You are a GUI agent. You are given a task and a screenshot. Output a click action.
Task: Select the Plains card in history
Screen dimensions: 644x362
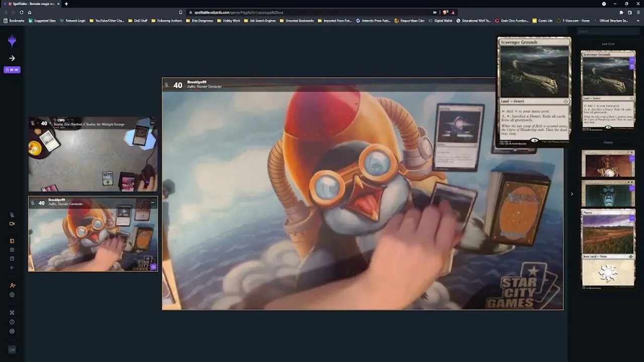pyautogui.click(x=608, y=249)
